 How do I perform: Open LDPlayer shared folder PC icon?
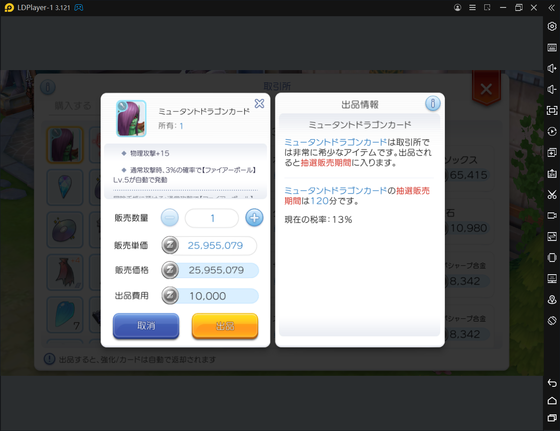click(552, 279)
